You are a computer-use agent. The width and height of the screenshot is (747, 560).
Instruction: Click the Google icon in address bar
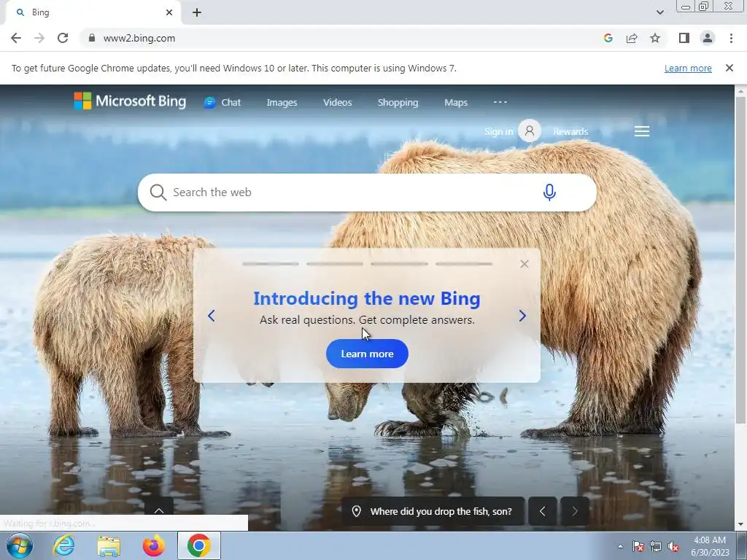(608, 38)
